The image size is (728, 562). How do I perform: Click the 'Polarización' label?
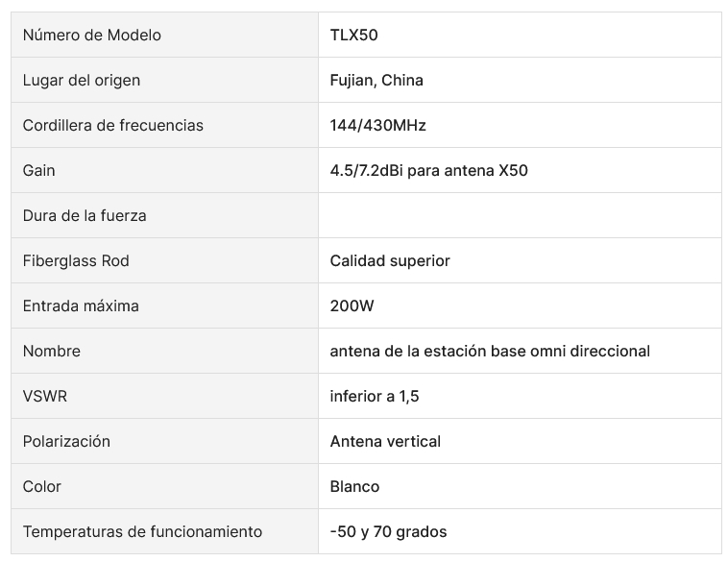(x=66, y=442)
